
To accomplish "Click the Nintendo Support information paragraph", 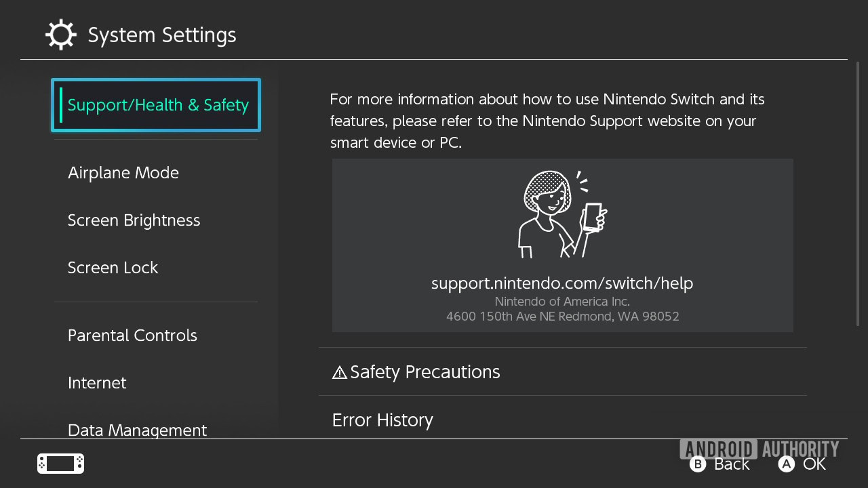I will [547, 121].
